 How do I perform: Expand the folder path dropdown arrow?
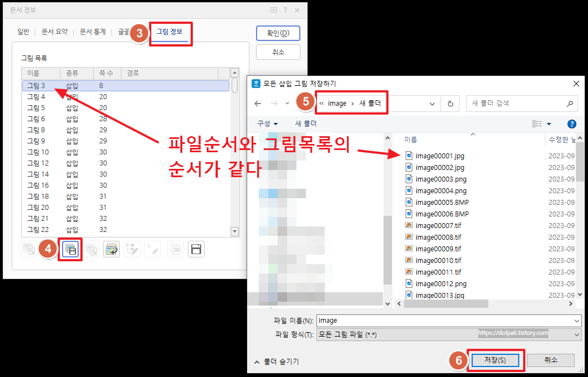(x=432, y=103)
